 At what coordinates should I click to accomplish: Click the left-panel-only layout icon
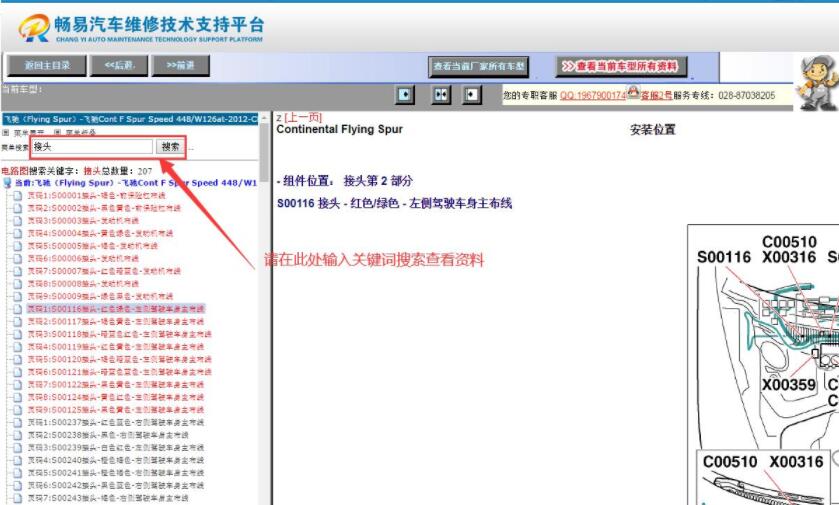pyautogui.click(x=405, y=95)
